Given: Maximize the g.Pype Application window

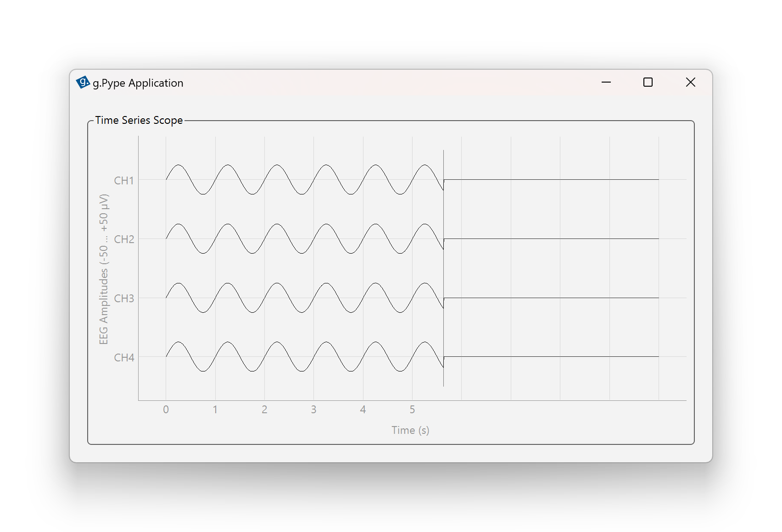Looking at the screenshot, I should coord(648,83).
